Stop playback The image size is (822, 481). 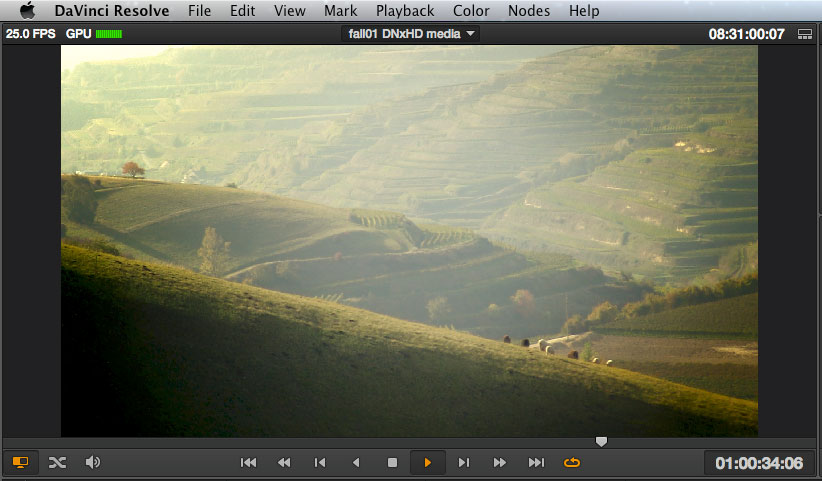(392, 462)
